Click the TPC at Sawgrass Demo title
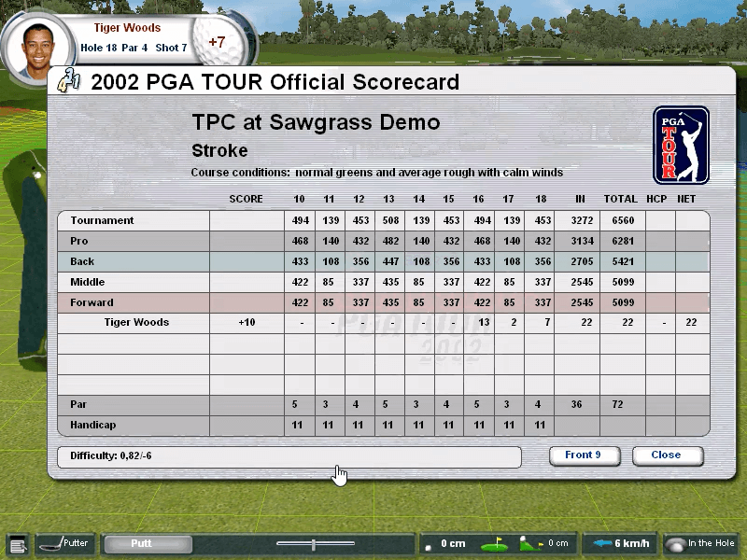Screen dimensions: 747x560 [x=316, y=122]
